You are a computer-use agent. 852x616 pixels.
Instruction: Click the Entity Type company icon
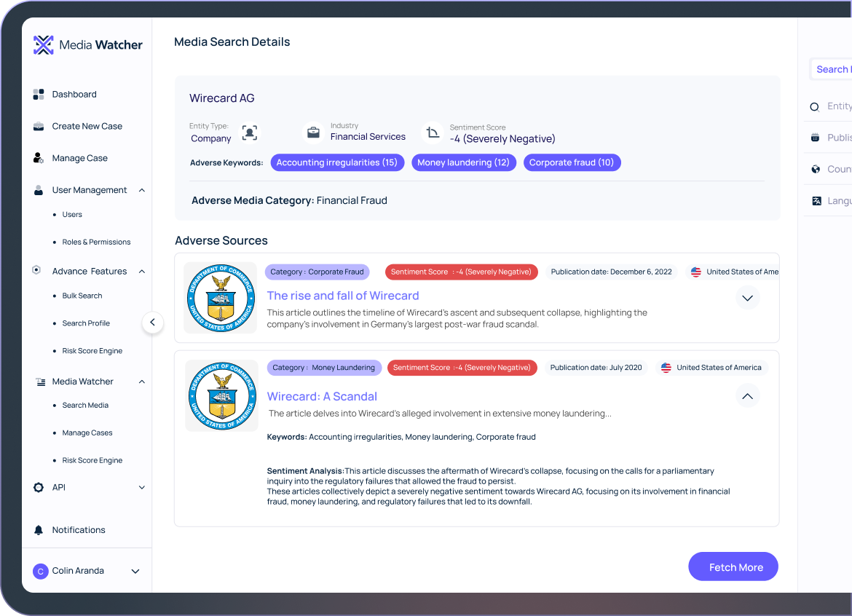click(x=249, y=133)
